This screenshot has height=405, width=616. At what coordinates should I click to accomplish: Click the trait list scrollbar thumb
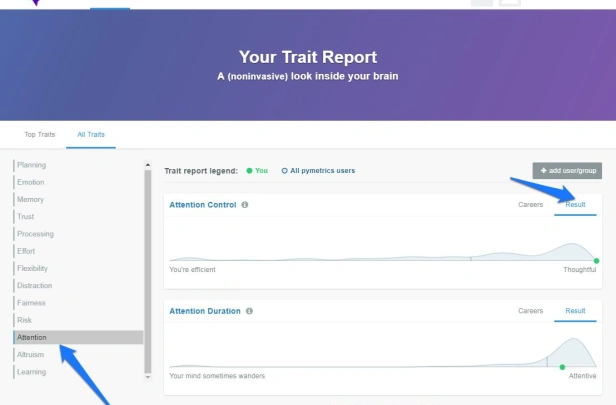148,271
